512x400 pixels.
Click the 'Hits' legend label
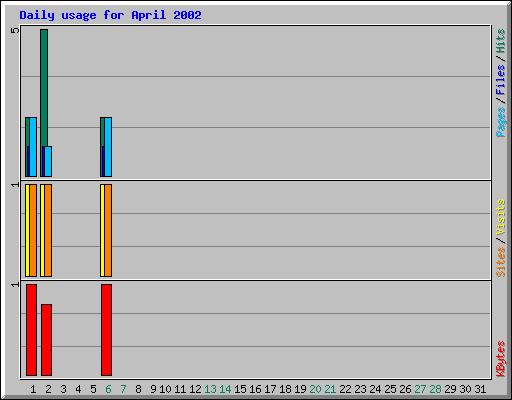coord(500,41)
